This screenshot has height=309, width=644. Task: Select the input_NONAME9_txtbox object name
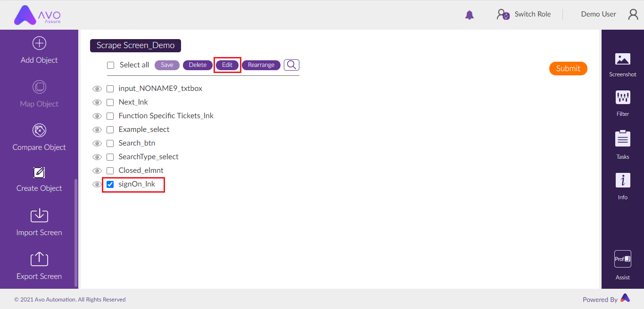point(160,89)
